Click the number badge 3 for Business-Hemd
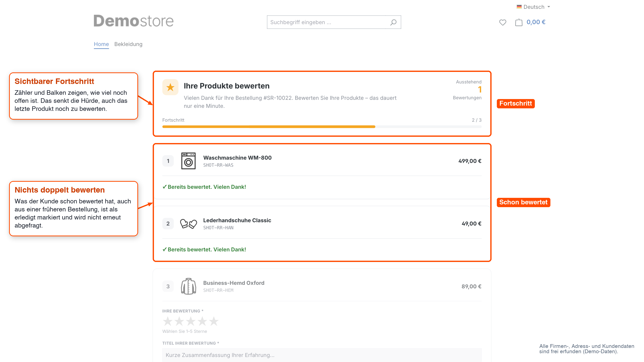The height and width of the screenshot is (362, 644). [x=168, y=286]
